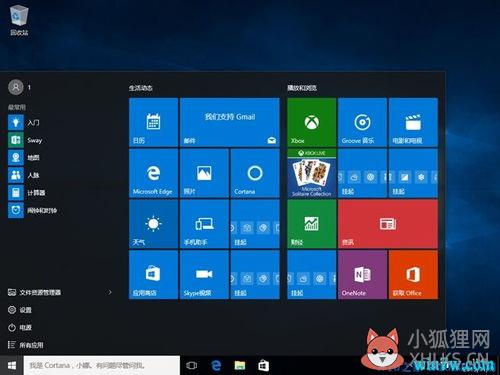The height and width of the screenshot is (375, 500).
Task: Launch Sway from most used list
Action: tap(25, 140)
